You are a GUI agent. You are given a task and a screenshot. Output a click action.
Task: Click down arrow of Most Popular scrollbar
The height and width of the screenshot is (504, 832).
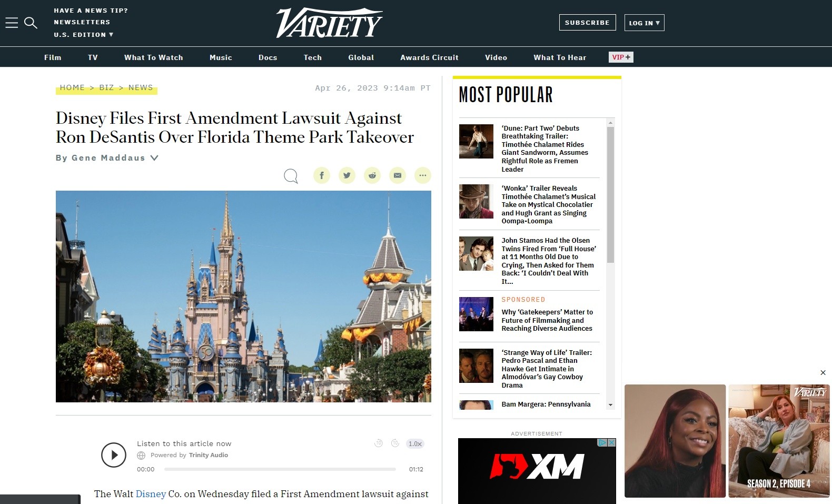point(611,405)
